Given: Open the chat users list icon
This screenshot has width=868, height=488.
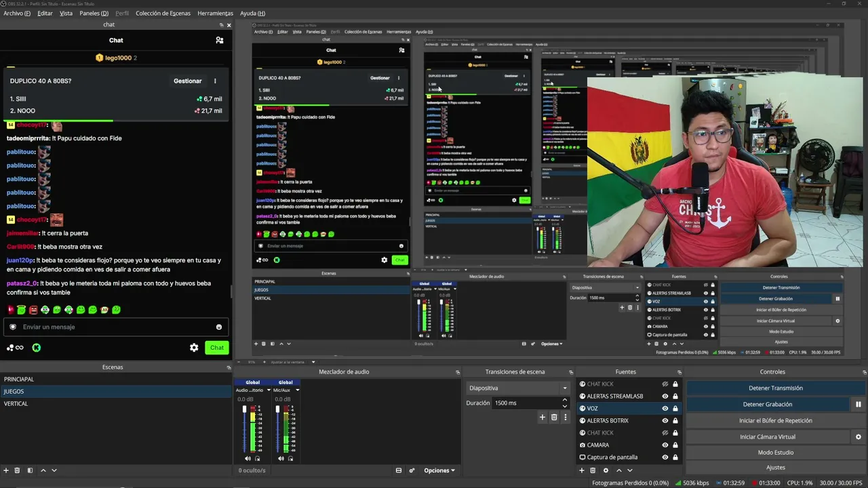Looking at the screenshot, I should tap(220, 40).
